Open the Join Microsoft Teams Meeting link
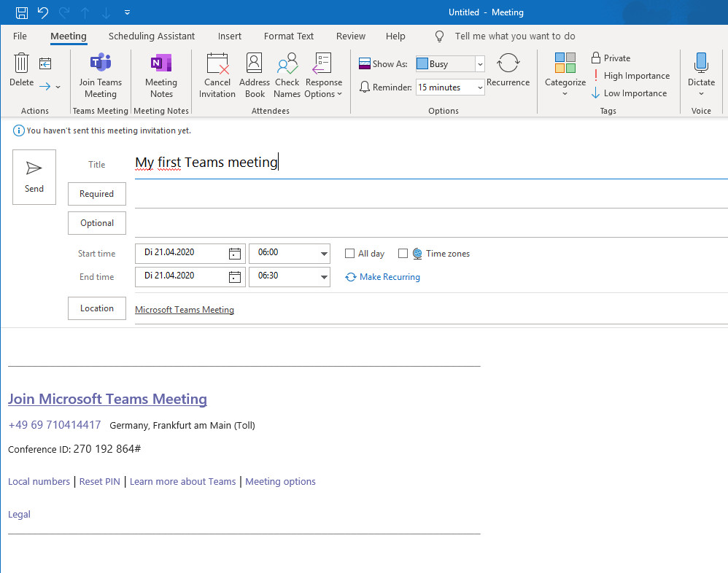This screenshot has height=573, width=728. (107, 399)
